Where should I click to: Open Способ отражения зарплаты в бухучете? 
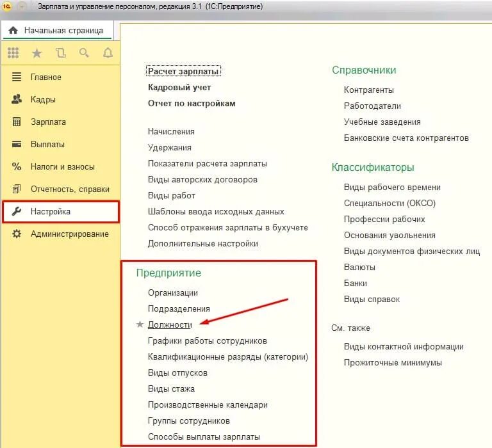point(228,227)
